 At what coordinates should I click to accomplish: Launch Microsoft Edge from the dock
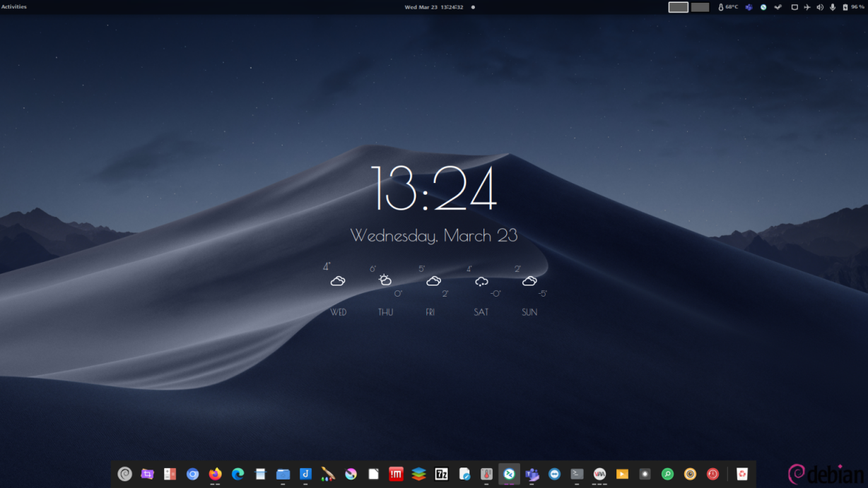tap(237, 474)
